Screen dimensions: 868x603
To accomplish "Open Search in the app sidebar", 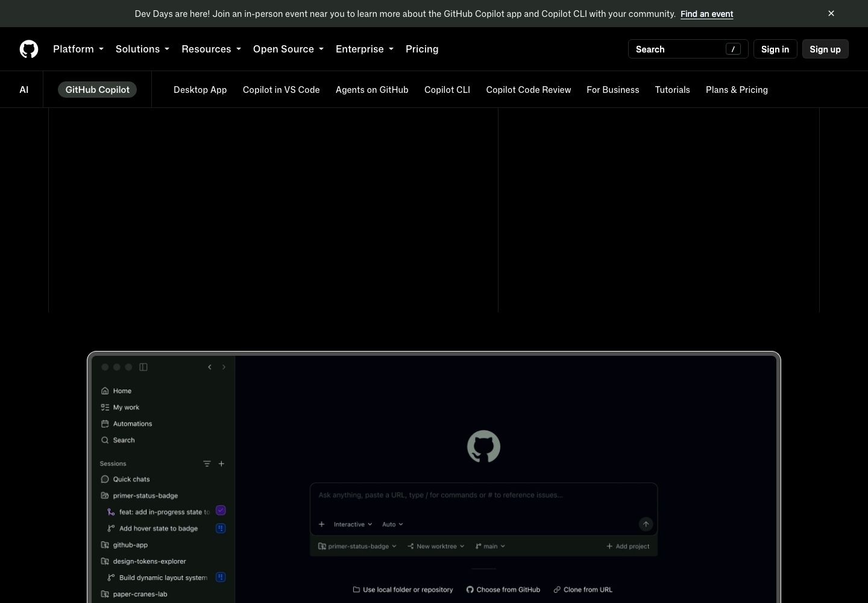I will (x=118, y=440).
